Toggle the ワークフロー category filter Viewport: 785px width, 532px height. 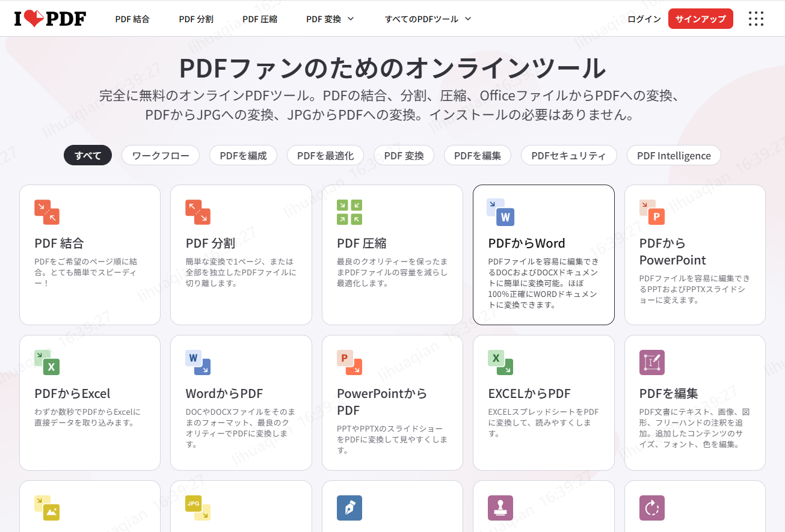[160, 155]
